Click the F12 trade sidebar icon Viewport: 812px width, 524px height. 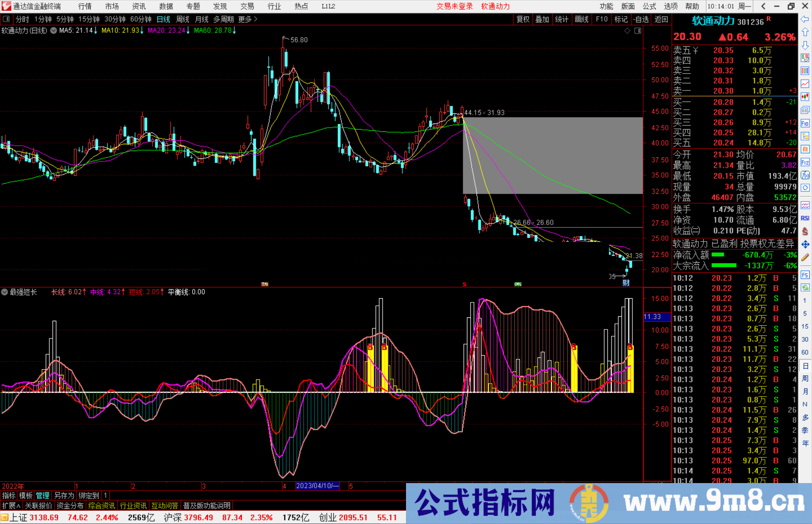pos(805,162)
